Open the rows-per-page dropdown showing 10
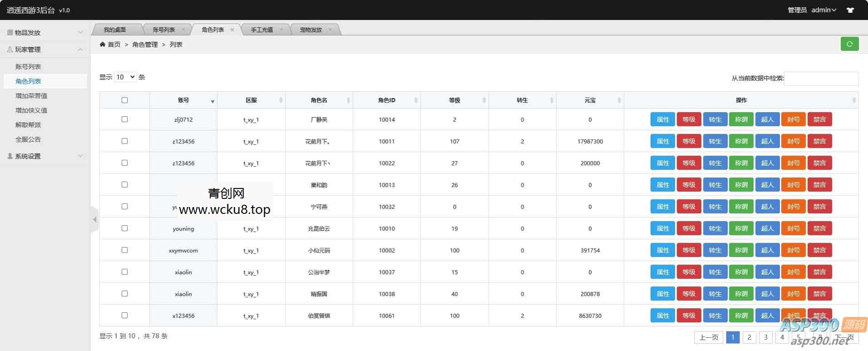Viewport: 868px width, 351px height. [x=125, y=77]
